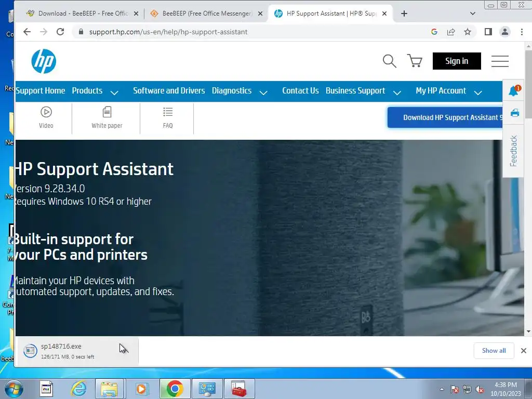This screenshot has width=532, height=399.
Task: Open the tab search dropdown arrow
Action: [x=473, y=14]
